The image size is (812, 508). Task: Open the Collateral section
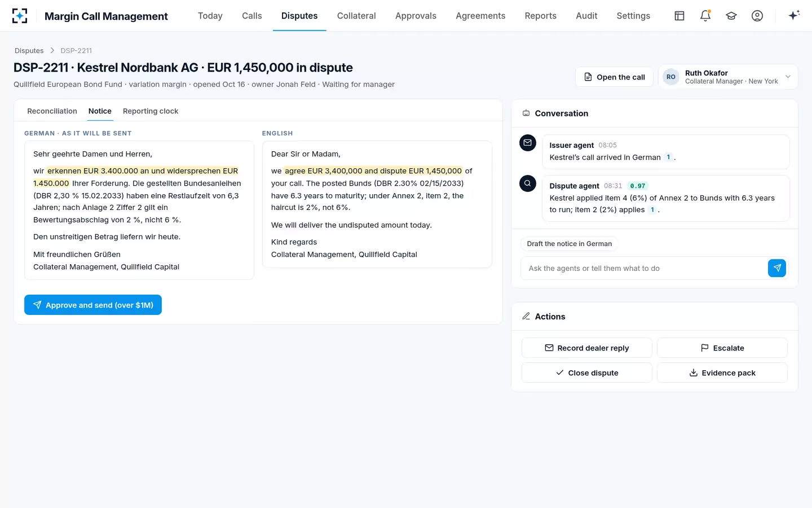(356, 16)
